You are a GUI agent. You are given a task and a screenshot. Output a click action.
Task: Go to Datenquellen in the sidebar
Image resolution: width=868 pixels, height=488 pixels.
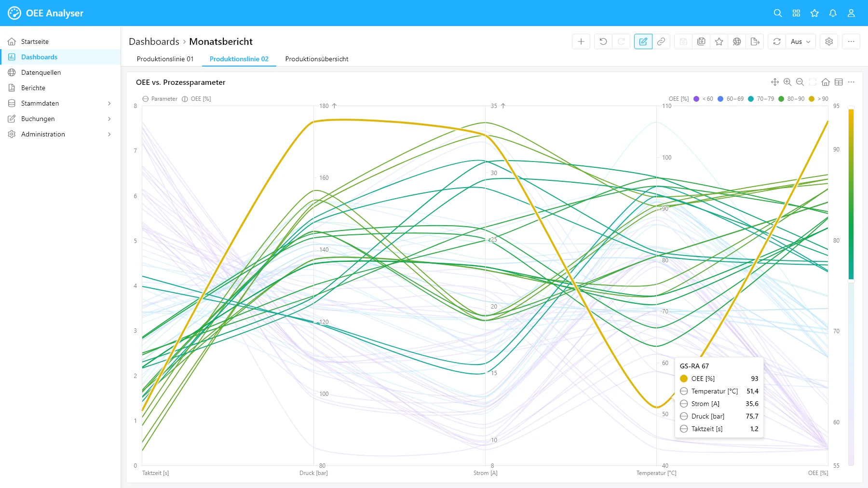pyautogui.click(x=41, y=72)
